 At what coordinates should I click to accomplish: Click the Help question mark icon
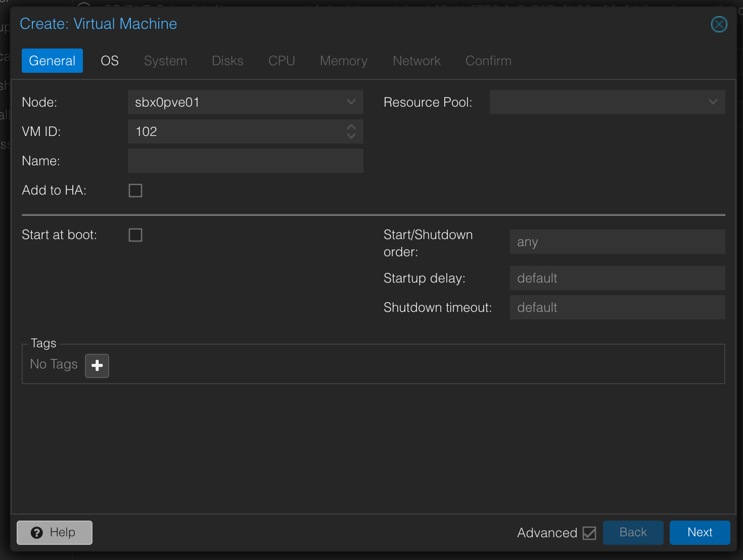pyautogui.click(x=37, y=532)
